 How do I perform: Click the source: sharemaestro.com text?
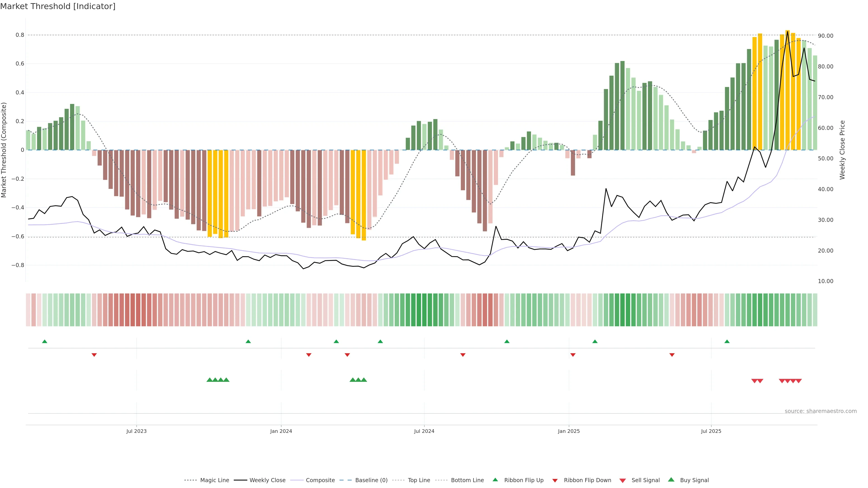click(x=821, y=411)
